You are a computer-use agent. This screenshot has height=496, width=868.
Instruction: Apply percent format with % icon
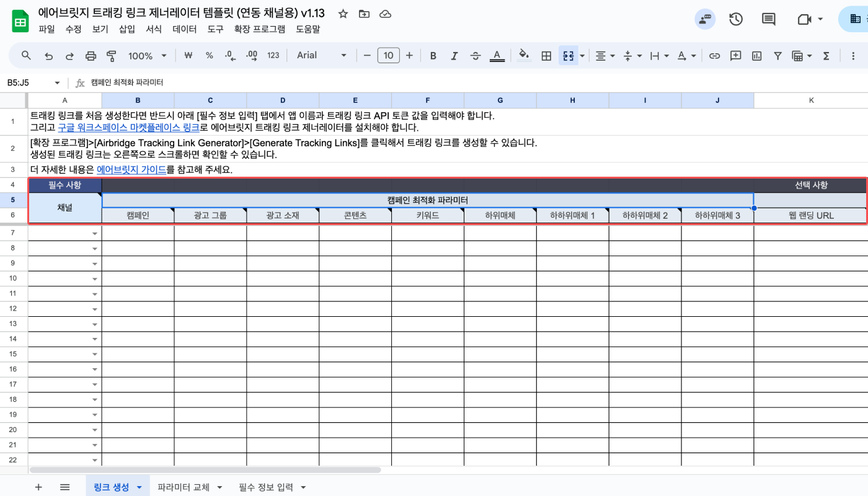click(210, 56)
